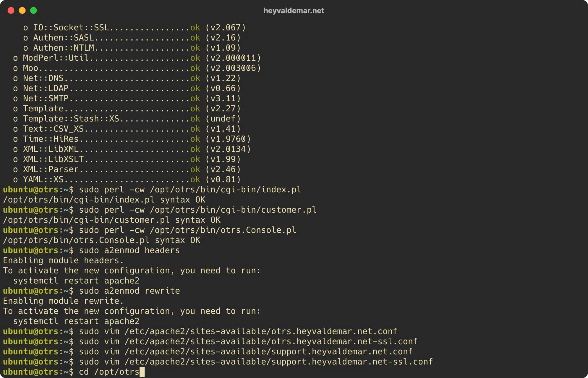Screen dimensions: 588x378
Task: Click the perl -cw index.pl command
Action: [190, 190]
